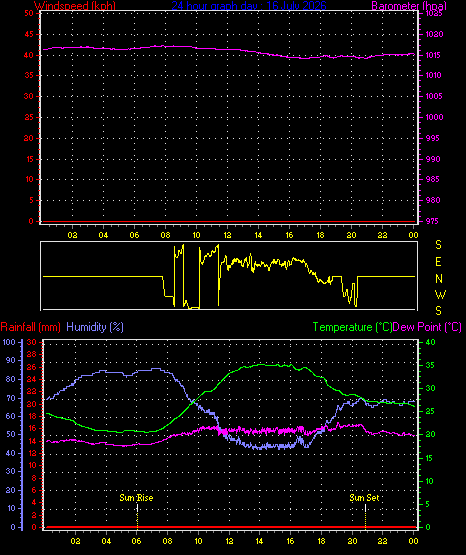This screenshot has width=466, height=555.
Task: Click the "Barometer (hpa)" axis title
Action: (409, 6)
